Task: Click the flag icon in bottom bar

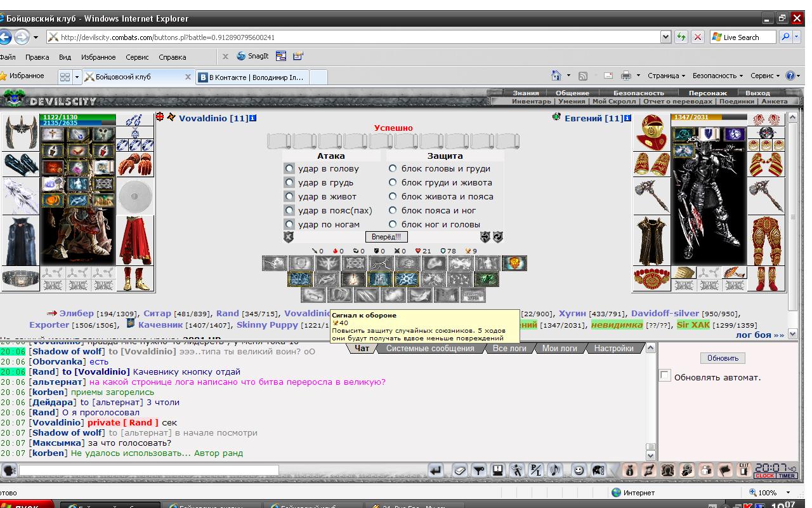Action: coord(725,471)
